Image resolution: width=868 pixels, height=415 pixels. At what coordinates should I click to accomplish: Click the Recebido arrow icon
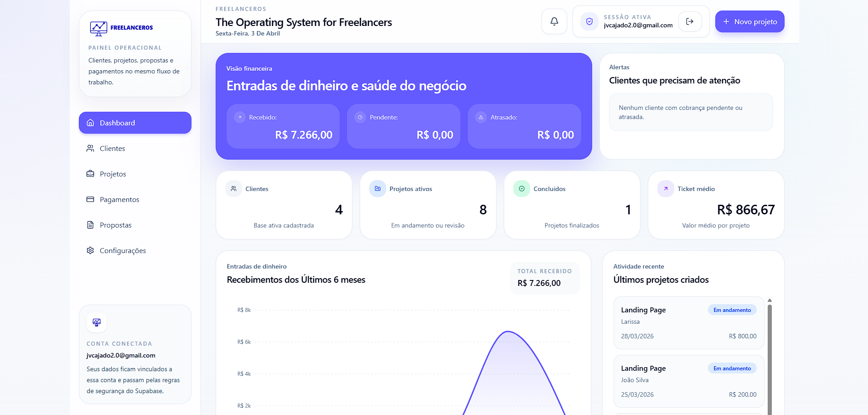(240, 117)
